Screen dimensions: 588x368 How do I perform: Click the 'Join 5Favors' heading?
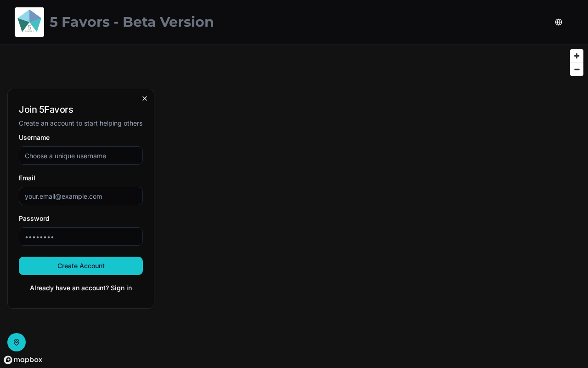pos(46,109)
